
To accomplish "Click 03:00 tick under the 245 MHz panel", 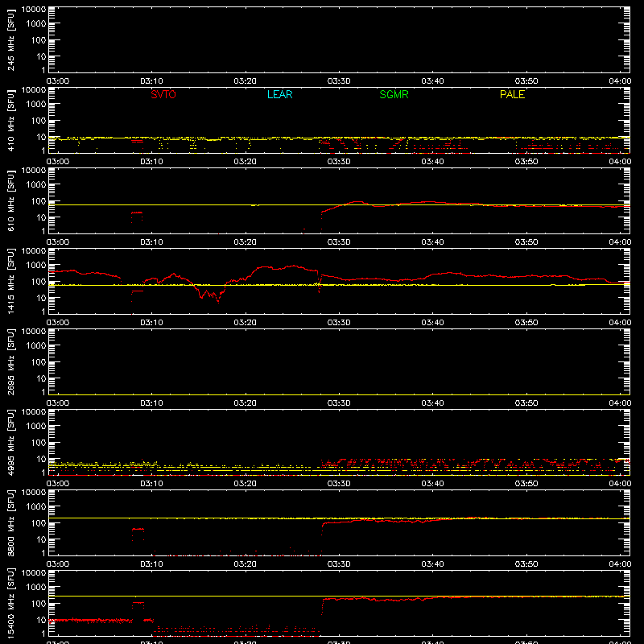I will click(57, 81).
